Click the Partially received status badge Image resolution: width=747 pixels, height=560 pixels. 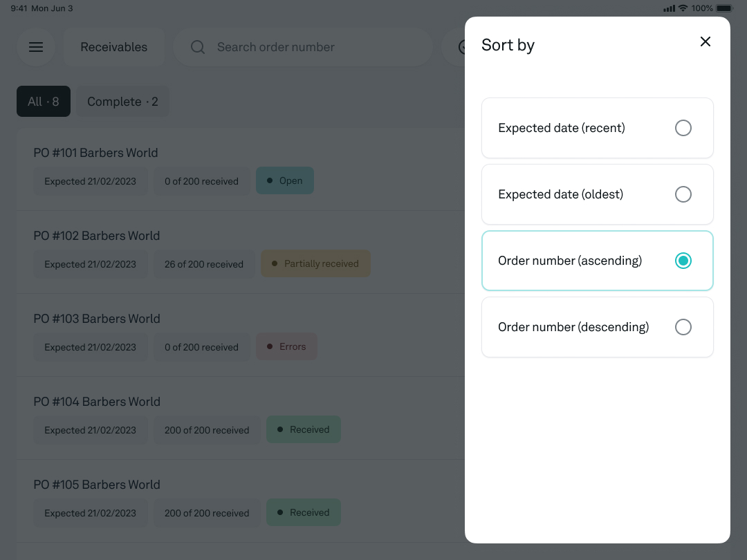point(315,263)
